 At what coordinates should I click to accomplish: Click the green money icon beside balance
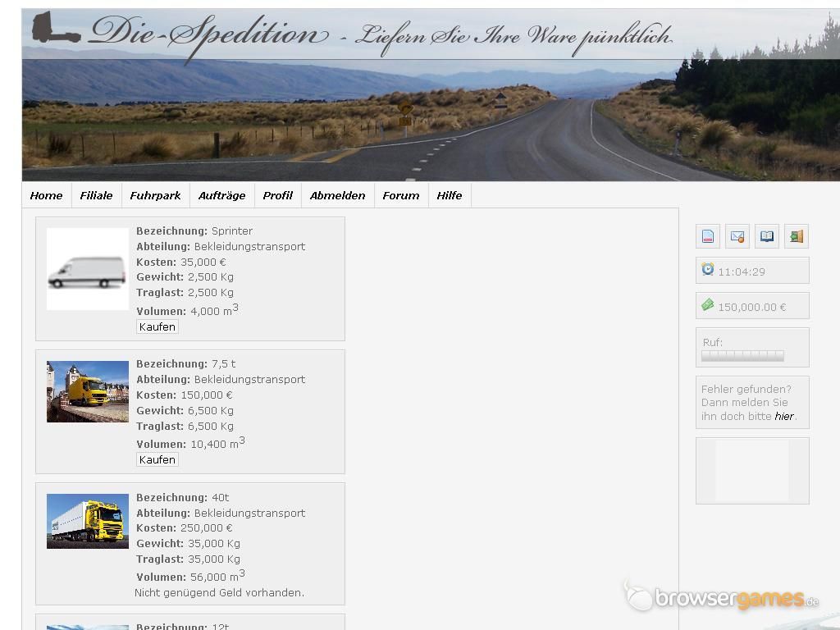pyautogui.click(x=708, y=305)
